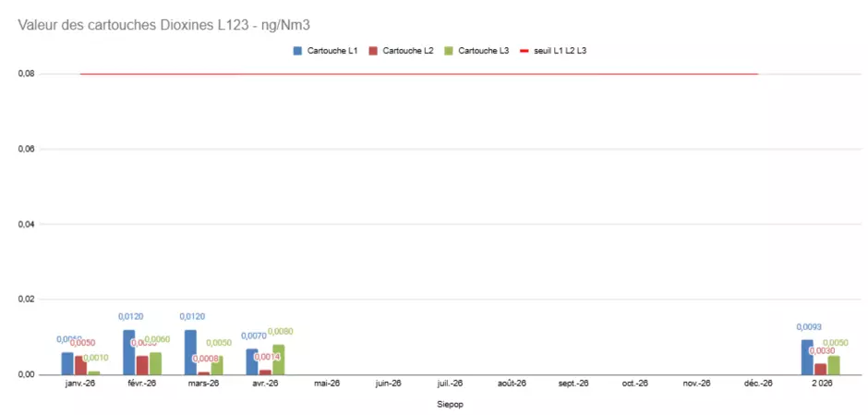The height and width of the screenshot is (415, 868).
Task: Click the mars-26 axis label
Action: click(203, 383)
